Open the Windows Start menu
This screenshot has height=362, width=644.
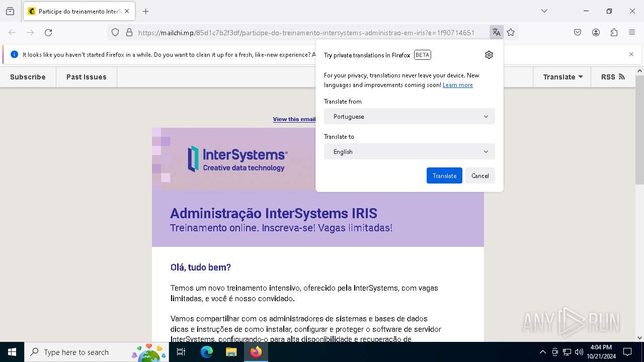[12, 352]
